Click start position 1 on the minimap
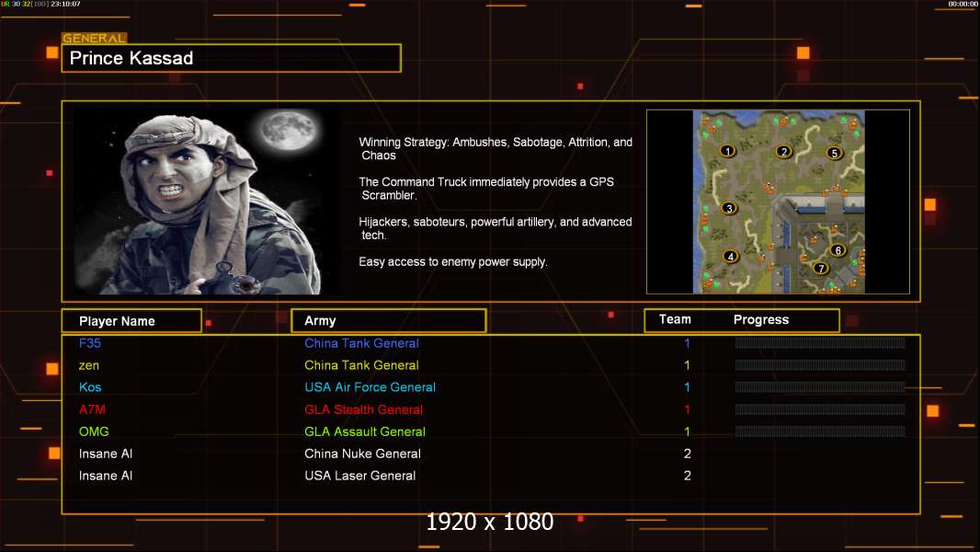Viewport: 980px width, 552px height. tap(727, 151)
